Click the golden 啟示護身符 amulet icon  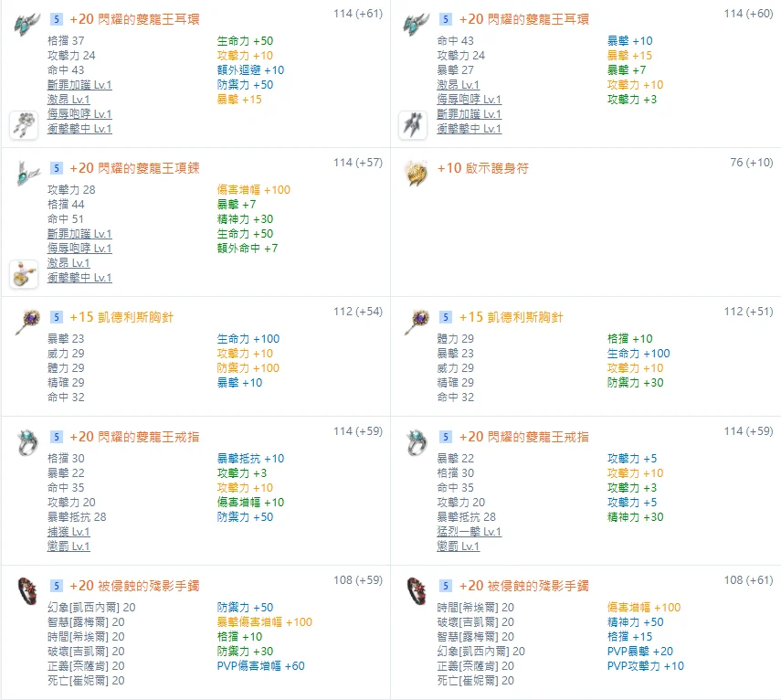point(416,173)
